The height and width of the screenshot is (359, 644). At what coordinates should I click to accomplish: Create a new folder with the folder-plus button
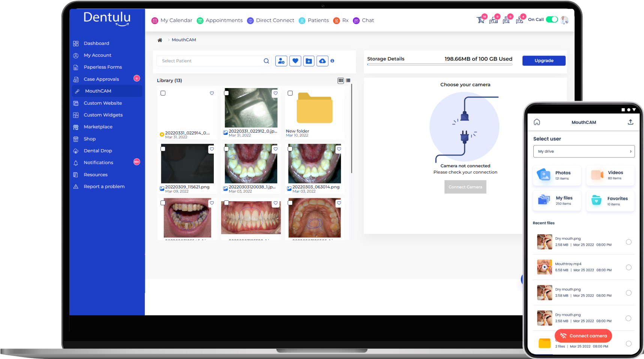pos(309,61)
